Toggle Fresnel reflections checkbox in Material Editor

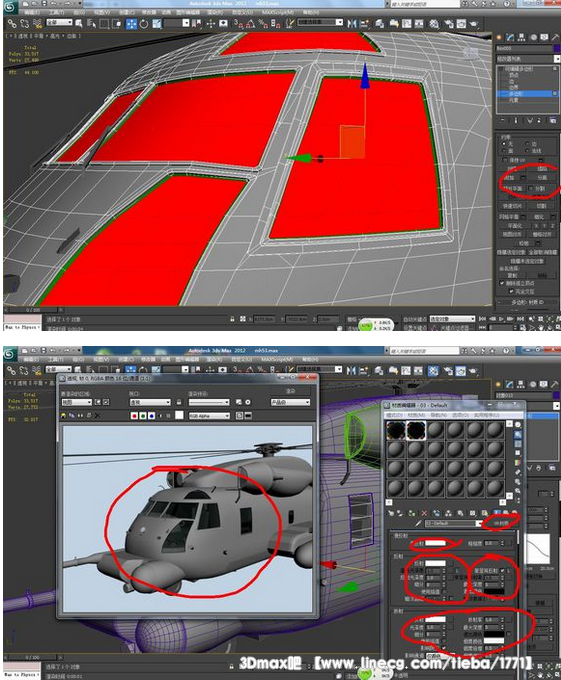click(x=502, y=571)
